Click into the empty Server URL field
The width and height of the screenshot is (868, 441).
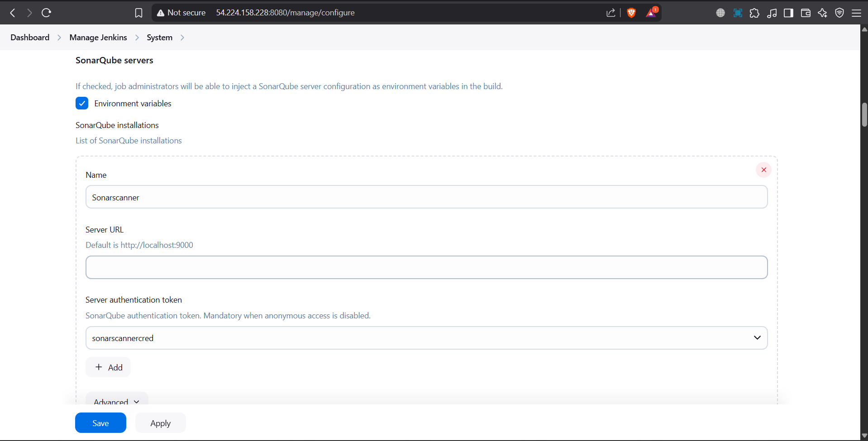pos(426,267)
